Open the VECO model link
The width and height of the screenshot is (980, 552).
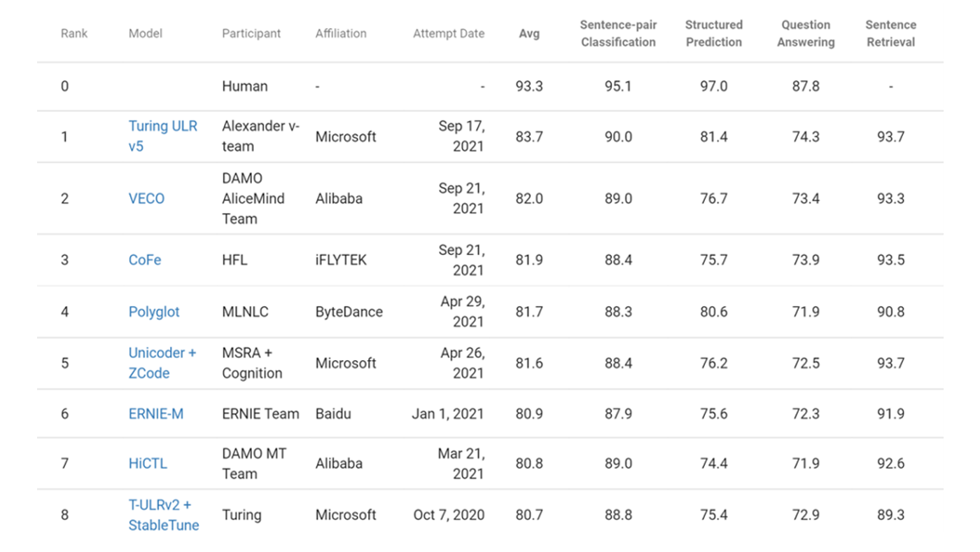tap(146, 199)
